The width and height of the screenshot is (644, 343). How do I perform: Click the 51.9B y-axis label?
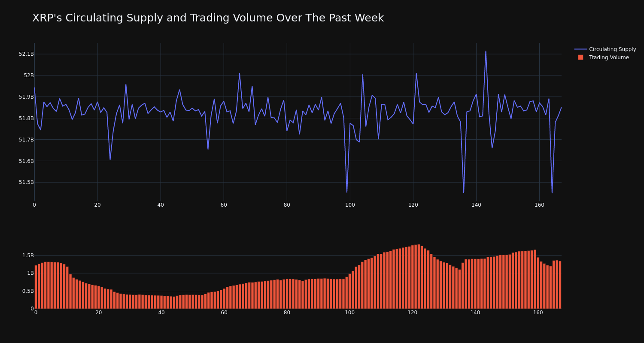point(26,97)
